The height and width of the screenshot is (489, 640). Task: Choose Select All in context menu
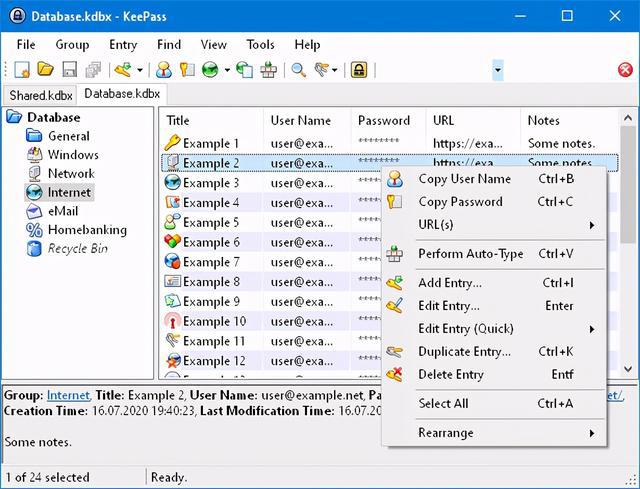point(494,403)
